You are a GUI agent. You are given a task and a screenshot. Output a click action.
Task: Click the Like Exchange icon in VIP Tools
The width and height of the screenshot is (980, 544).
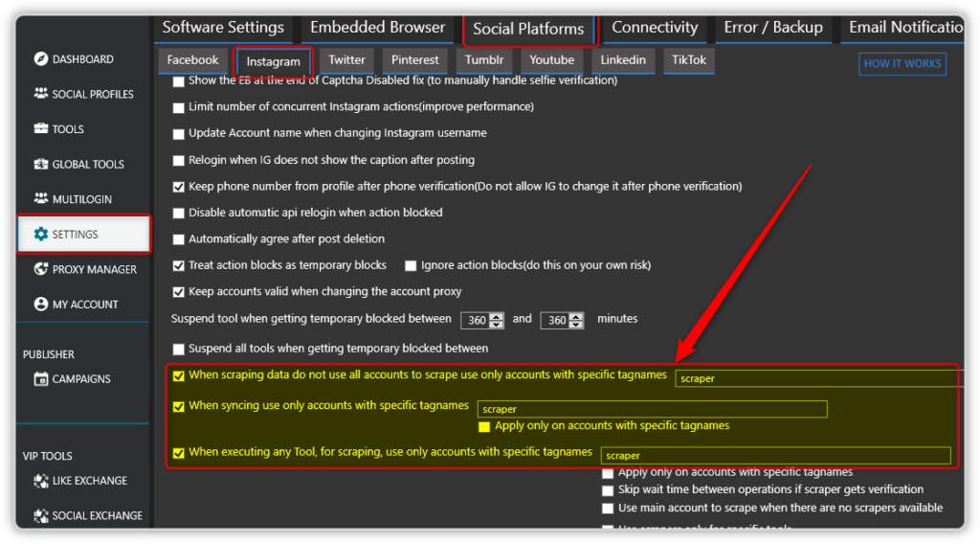tap(41, 481)
